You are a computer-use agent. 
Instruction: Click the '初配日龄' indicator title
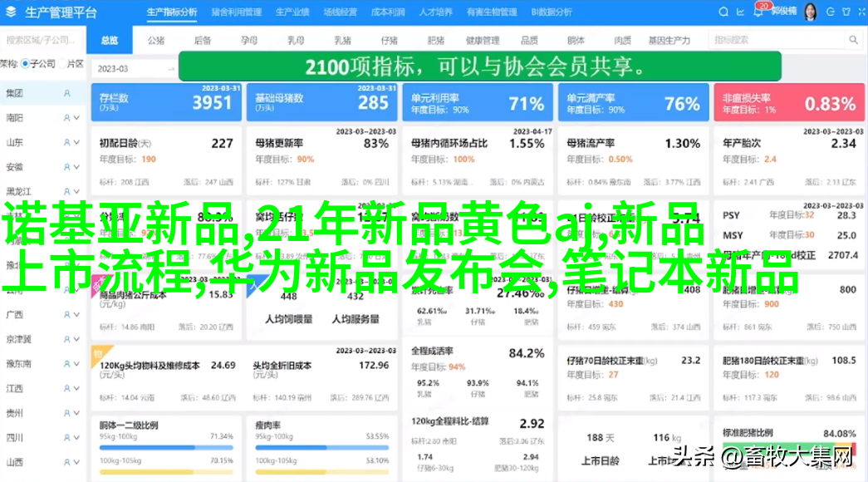[x=117, y=143]
